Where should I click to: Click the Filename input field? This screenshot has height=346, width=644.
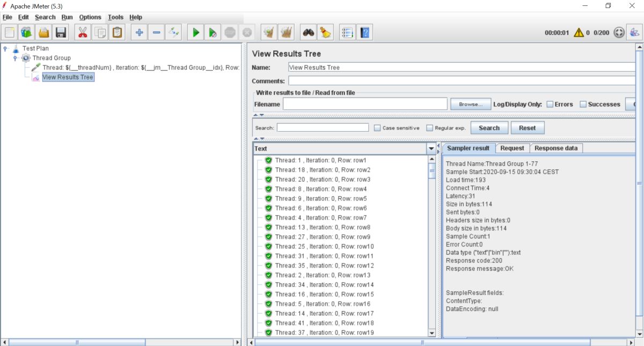tap(365, 104)
